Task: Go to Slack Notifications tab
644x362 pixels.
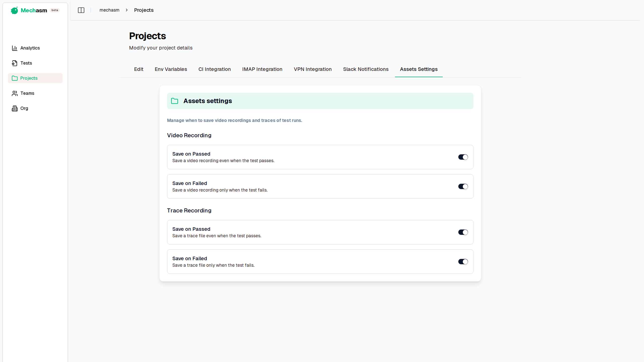Action: point(366,69)
